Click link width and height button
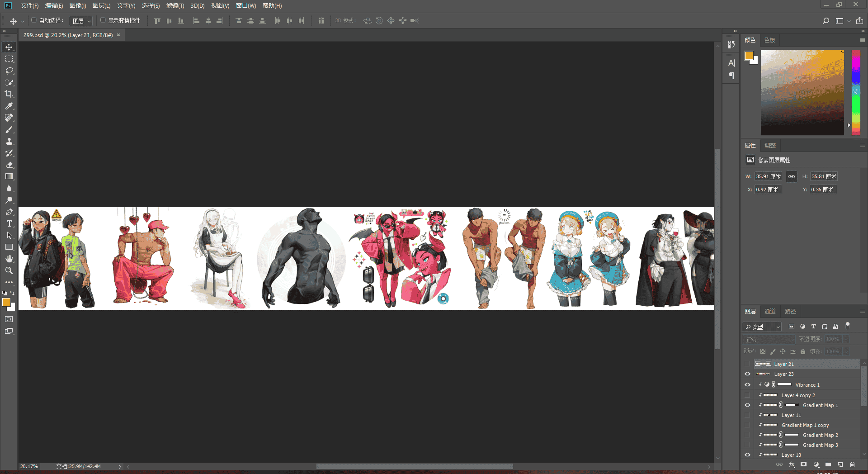Image resolution: width=868 pixels, height=474 pixels. 791,176
